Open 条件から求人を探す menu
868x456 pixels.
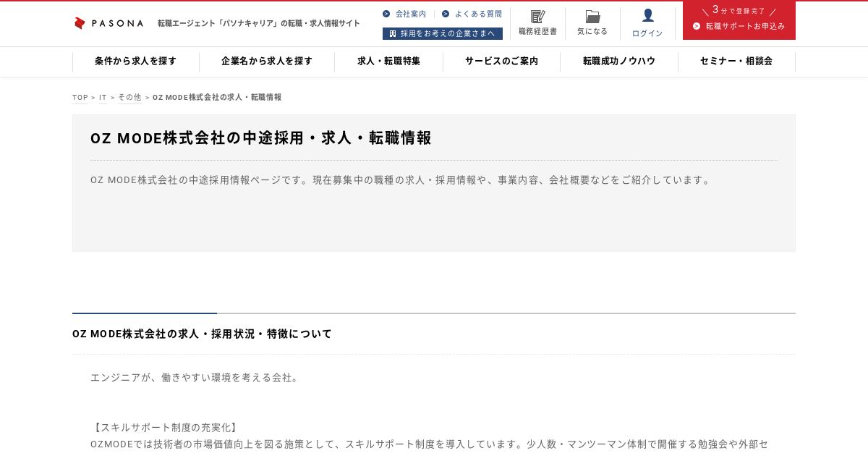pos(135,62)
